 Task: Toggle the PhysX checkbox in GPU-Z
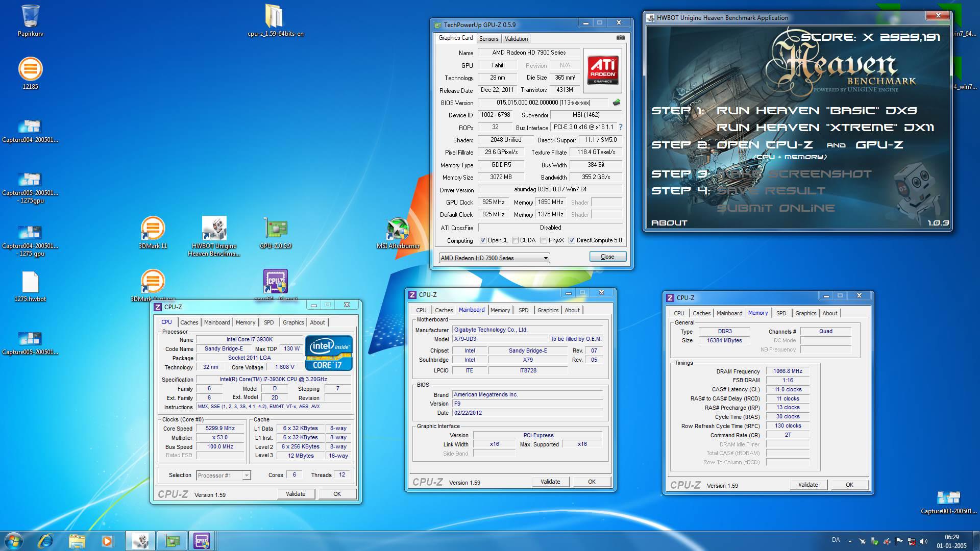click(x=544, y=240)
